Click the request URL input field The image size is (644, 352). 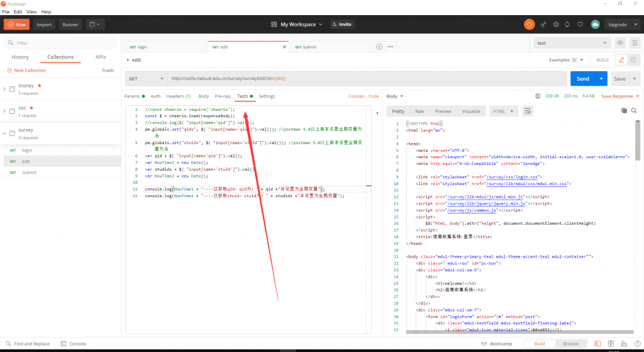pos(365,79)
